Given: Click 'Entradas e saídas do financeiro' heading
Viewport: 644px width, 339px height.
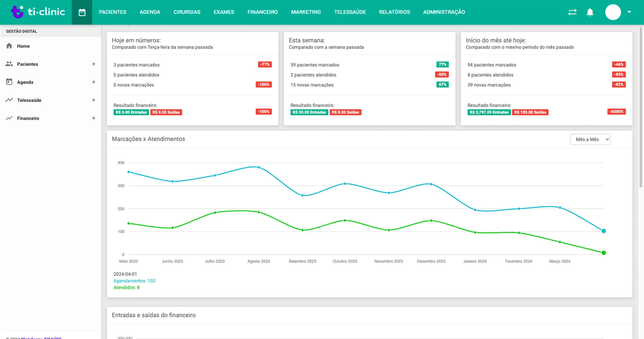Looking at the screenshot, I should tap(153, 315).
